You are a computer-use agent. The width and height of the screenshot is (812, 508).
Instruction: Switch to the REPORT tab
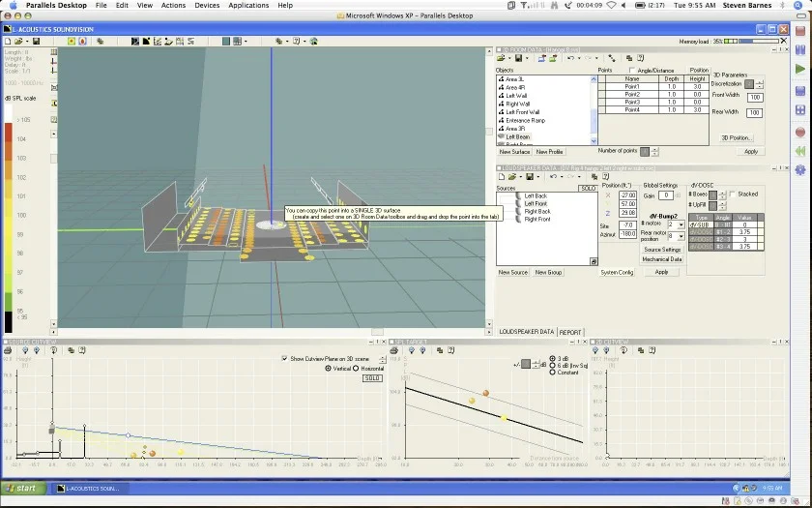(570, 332)
